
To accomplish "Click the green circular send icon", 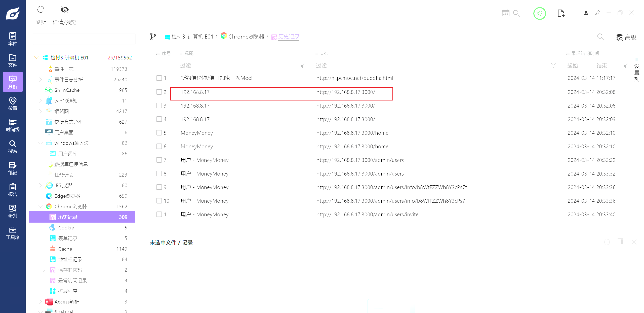I will pos(539,13).
